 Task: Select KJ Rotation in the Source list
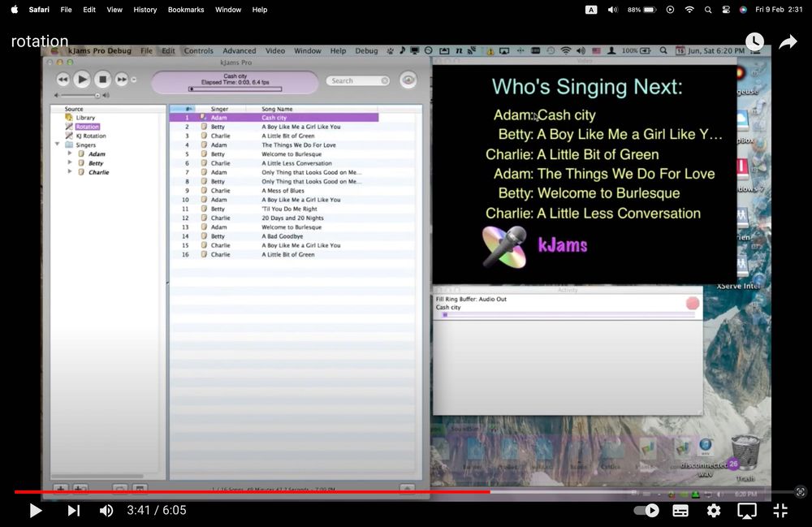[x=90, y=136]
